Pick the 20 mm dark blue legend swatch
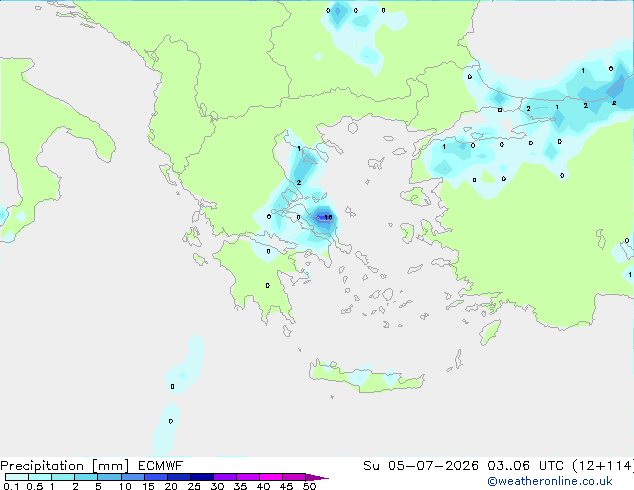Screen dimensions: 634x490 pos(178,477)
